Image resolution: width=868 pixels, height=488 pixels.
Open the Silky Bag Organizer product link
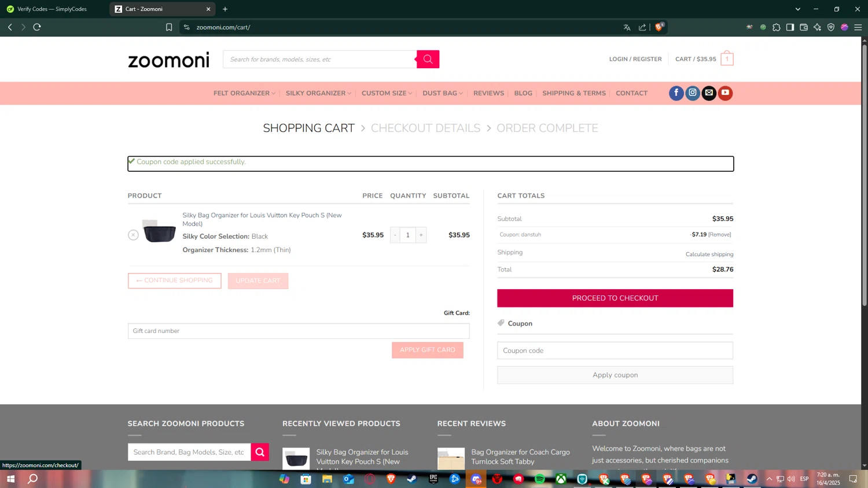coord(262,219)
